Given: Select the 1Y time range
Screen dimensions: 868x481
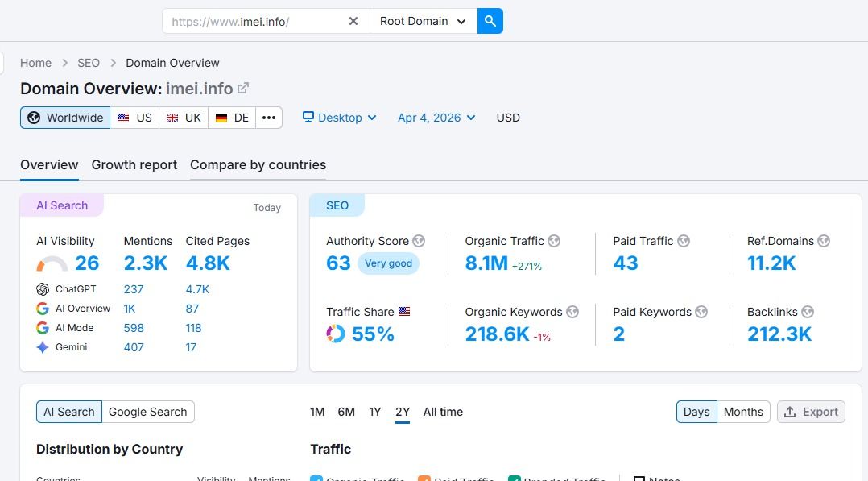Looking at the screenshot, I should pos(374,412).
